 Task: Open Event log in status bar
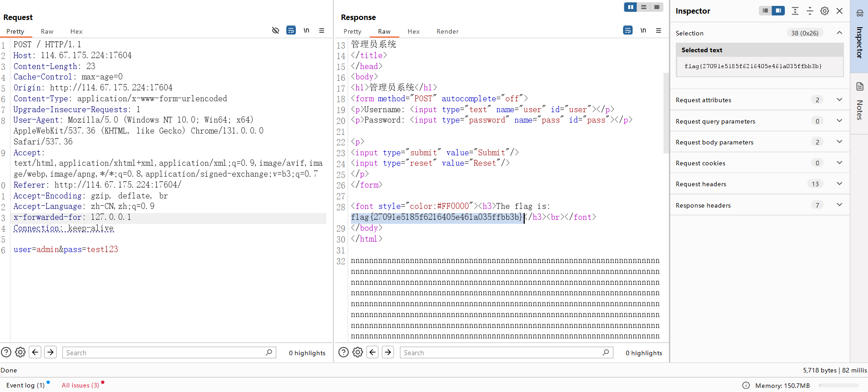click(25, 385)
